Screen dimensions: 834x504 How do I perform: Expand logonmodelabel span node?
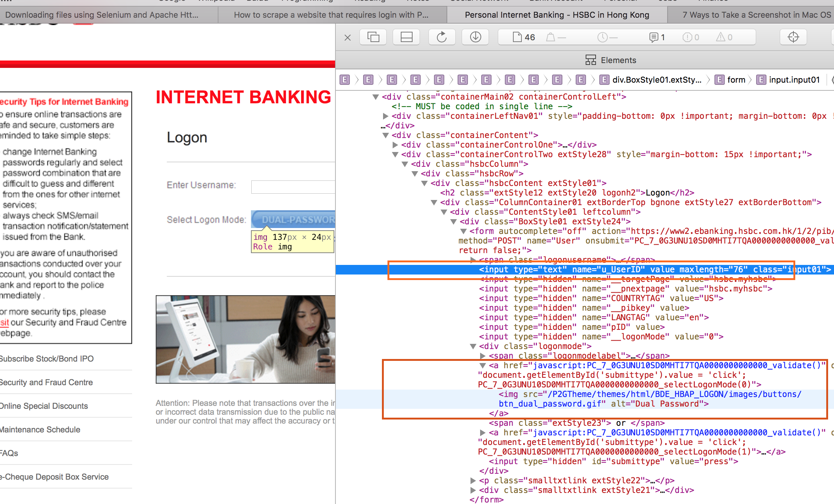click(482, 356)
